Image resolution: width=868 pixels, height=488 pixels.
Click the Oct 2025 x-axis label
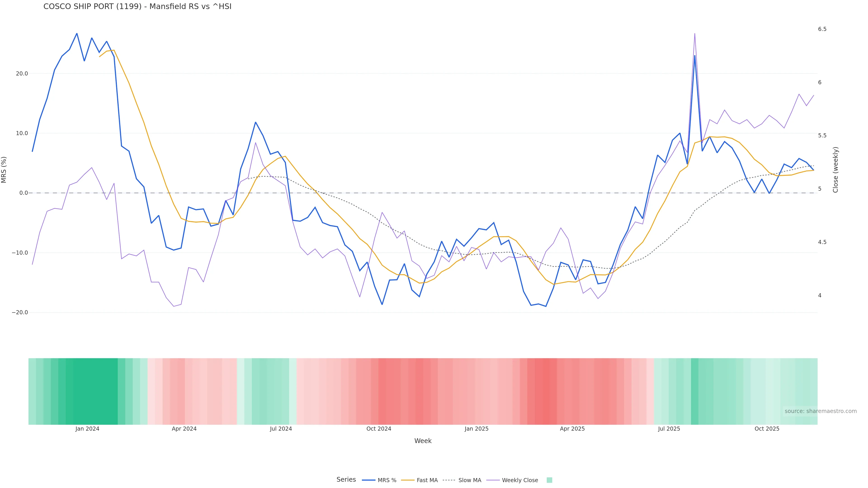767,429
